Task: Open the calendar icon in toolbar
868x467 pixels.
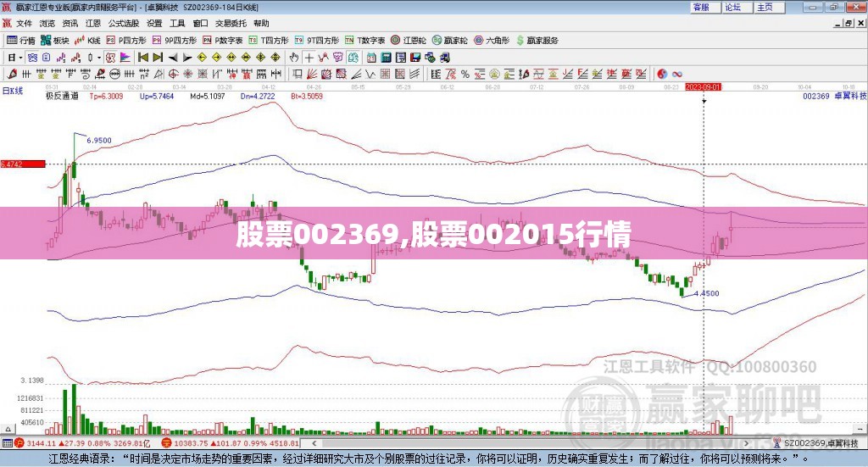Action: click(371, 58)
